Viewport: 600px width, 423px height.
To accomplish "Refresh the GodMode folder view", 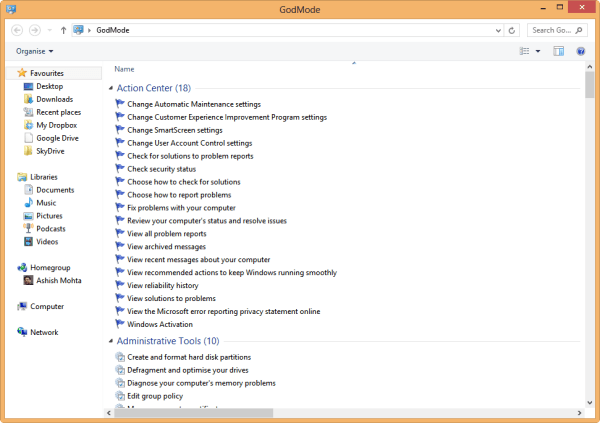I will point(512,30).
